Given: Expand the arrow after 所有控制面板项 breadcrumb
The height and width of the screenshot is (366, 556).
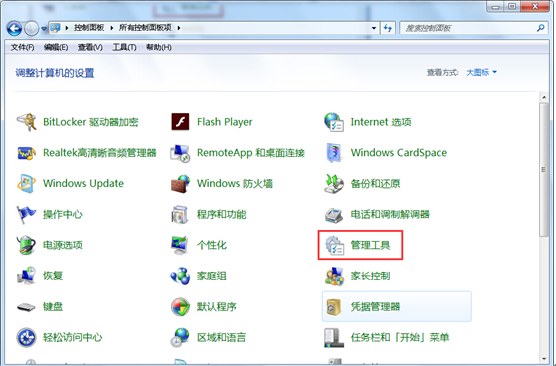Looking at the screenshot, I should click(179, 28).
